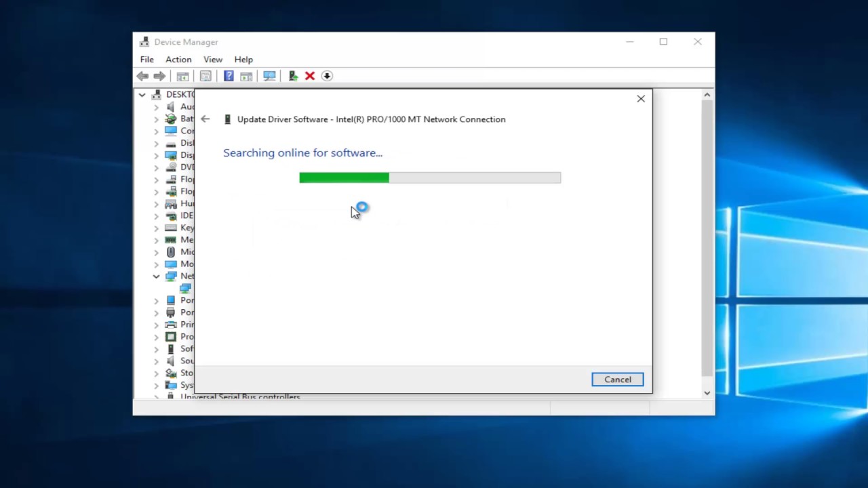Open the Action menu
The image size is (868, 488).
[x=178, y=59]
